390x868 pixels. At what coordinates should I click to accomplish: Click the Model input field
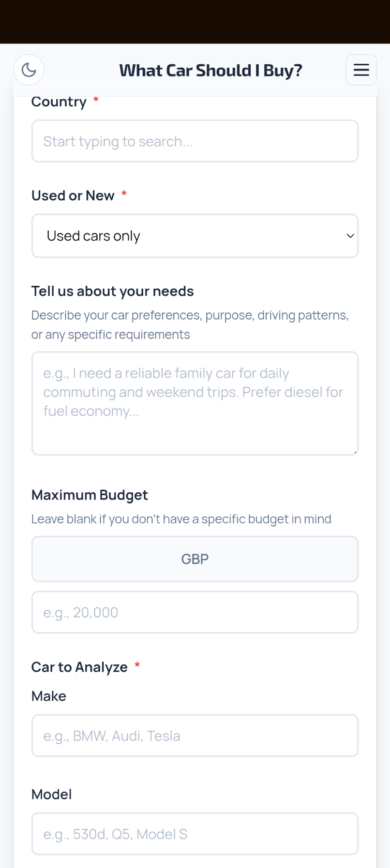pyautogui.click(x=195, y=834)
